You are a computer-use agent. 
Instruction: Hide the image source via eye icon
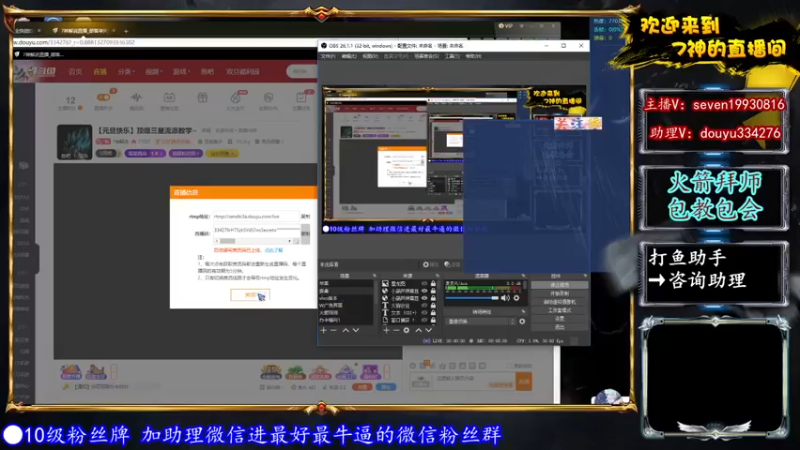pos(424,283)
